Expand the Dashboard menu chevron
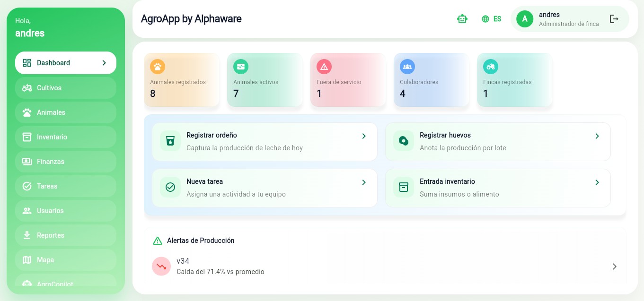This screenshot has height=301, width=644. (x=104, y=62)
